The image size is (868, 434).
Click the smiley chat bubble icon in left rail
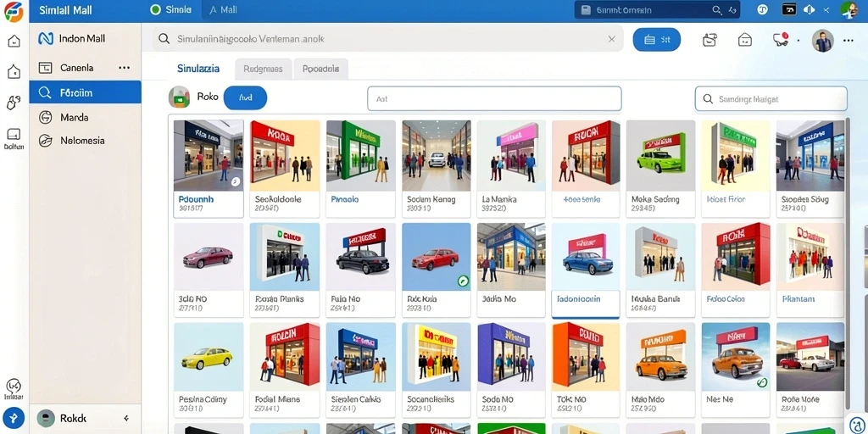click(14, 386)
